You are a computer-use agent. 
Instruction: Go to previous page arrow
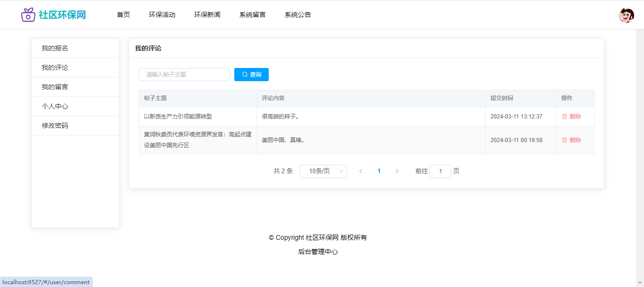point(361,171)
